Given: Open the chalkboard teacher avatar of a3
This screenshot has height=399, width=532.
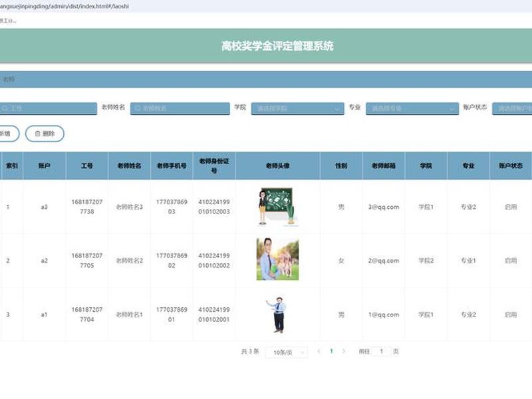Looking at the screenshot, I should point(277,207).
